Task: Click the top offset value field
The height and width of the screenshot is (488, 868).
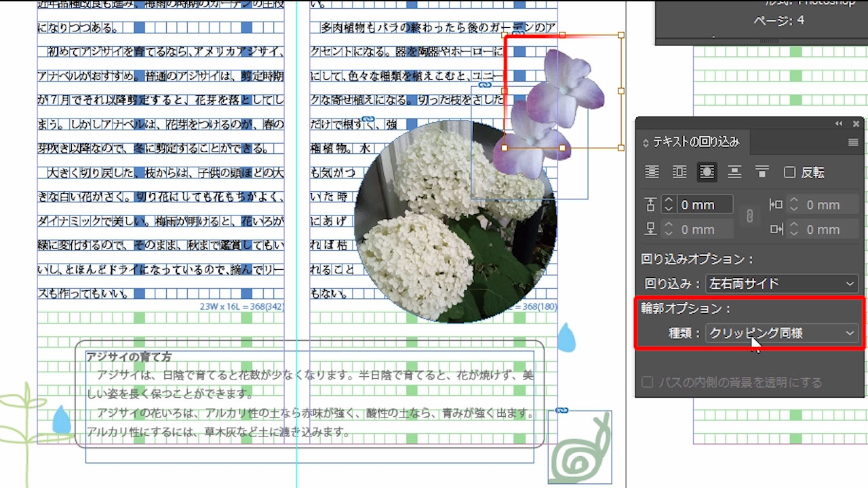Action: (705, 205)
